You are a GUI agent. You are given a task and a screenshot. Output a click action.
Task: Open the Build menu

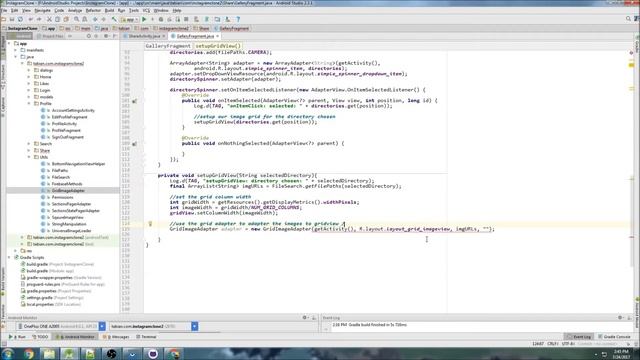pos(109,10)
